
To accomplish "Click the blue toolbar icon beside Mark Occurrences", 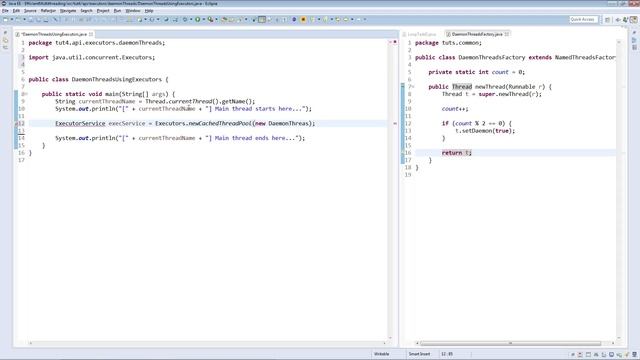I will (294, 19).
